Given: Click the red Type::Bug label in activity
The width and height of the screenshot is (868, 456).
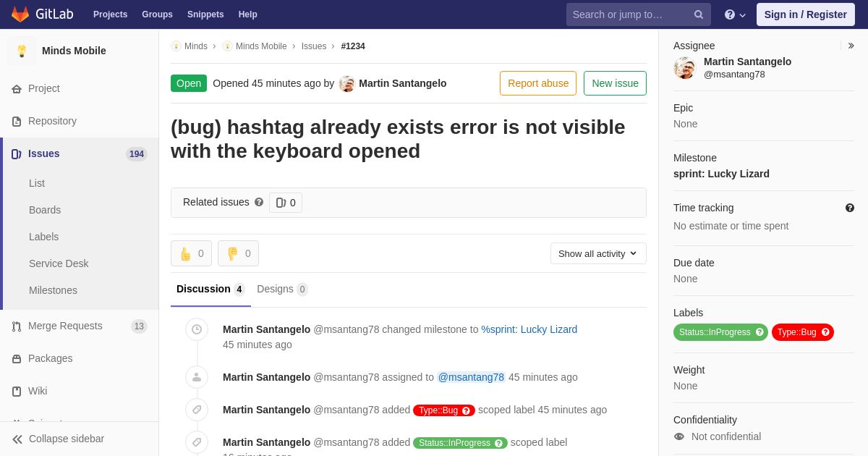Looking at the screenshot, I should (444, 410).
